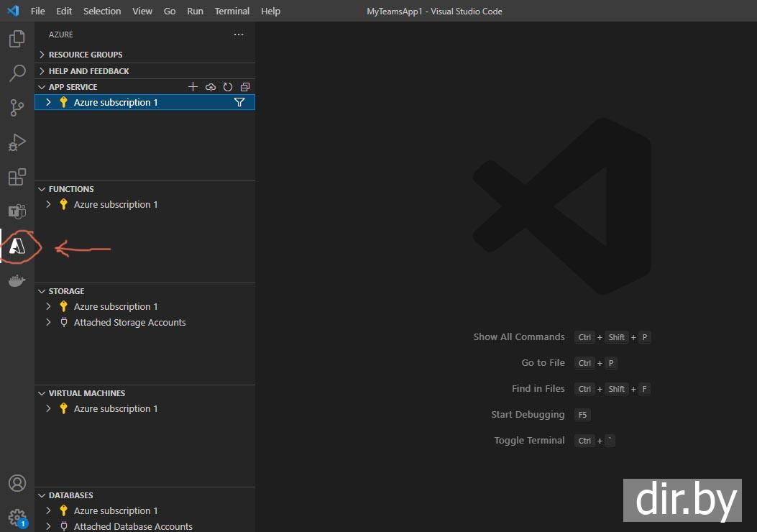Screen dimensions: 757x532
Task: Open the Terminal menu
Action: point(232,11)
